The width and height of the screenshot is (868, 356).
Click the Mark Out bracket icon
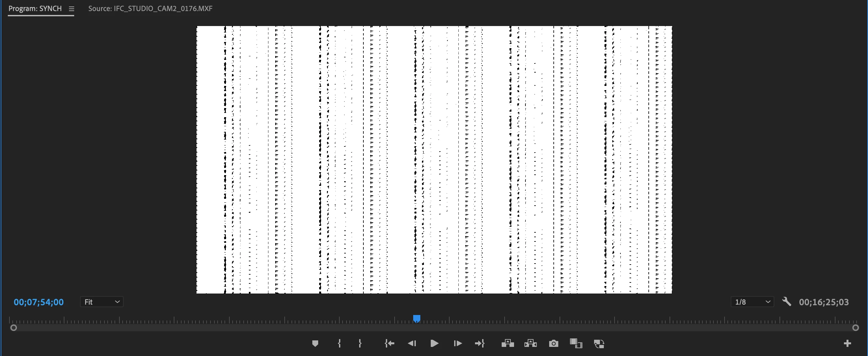pyautogui.click(x=360, y=344)
